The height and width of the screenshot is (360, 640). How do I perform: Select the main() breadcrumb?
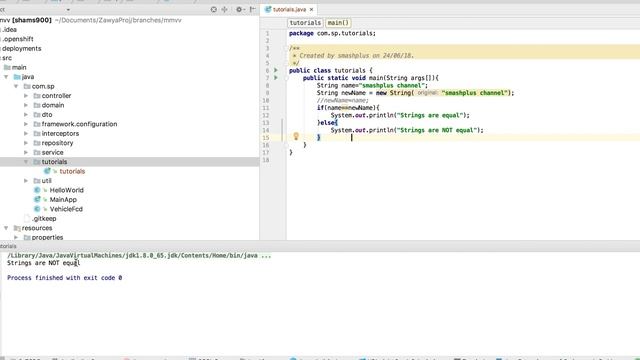coord(338,23)
